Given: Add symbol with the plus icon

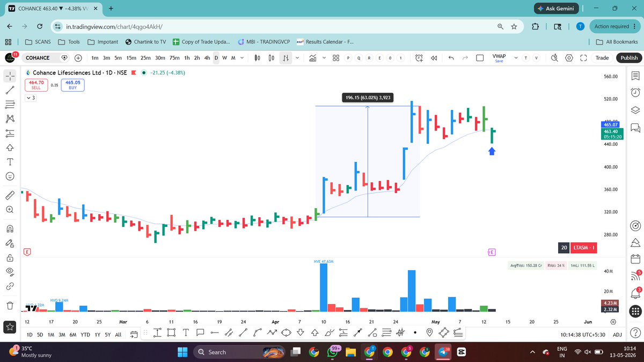Looking at the screenshot, I should 78,58.
